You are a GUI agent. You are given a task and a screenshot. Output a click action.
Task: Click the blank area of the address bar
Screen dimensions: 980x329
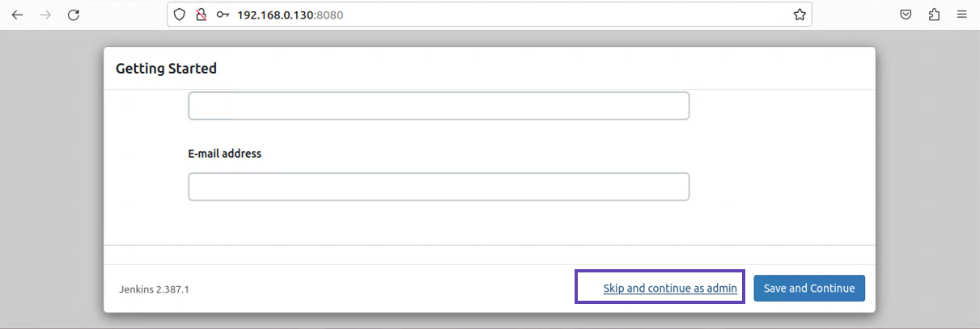pyautogui.click(x=566, y=15)
